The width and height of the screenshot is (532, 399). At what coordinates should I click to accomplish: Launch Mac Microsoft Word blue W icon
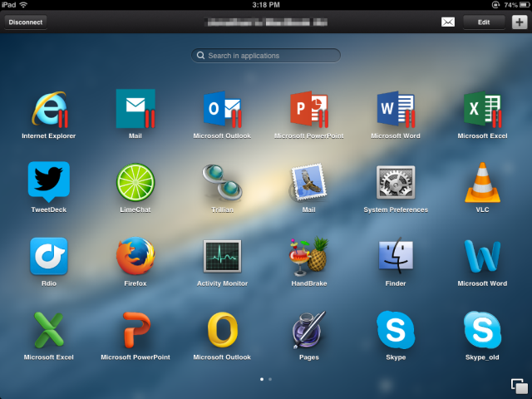tap(482, 257)
